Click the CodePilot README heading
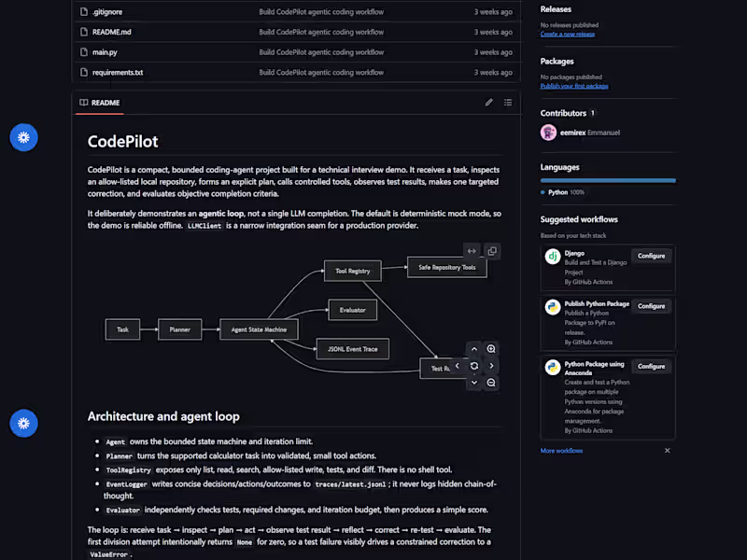 (122, 142)
